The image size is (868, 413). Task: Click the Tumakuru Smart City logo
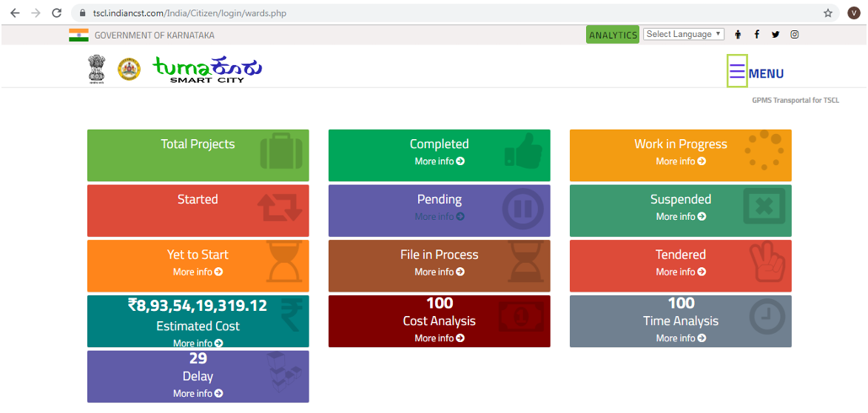[x=207, y=70]
